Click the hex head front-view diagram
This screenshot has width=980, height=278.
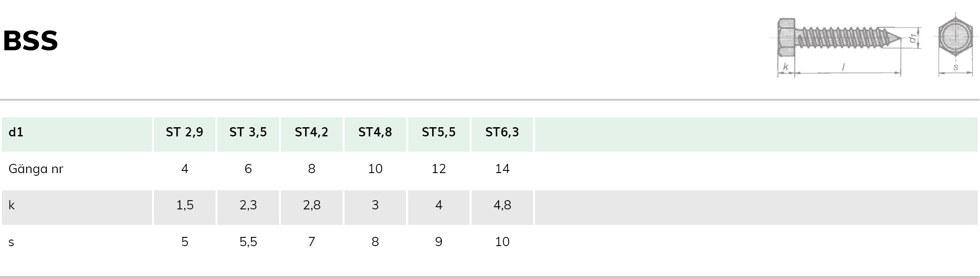tap(955, 45)
